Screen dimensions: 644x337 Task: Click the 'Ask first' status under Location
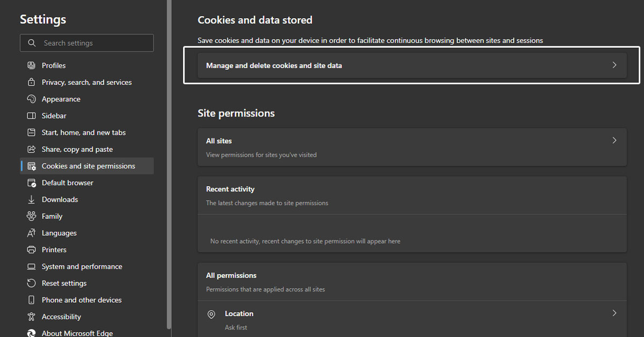point(236,327)
